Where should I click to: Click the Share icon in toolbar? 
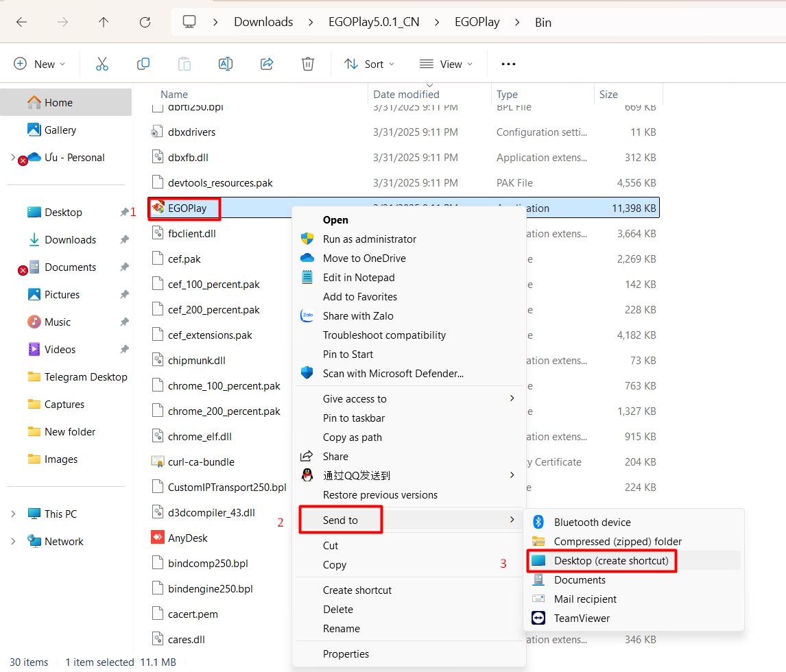tap(267, 64)
